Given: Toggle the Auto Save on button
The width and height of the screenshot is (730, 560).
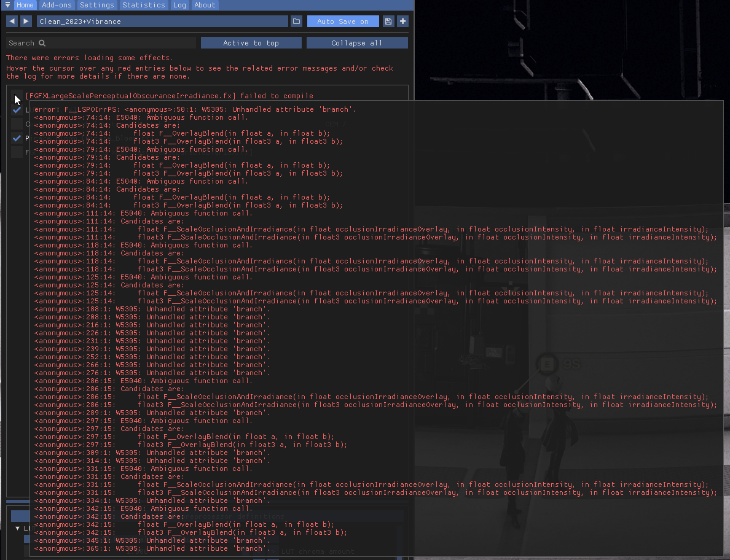Looking at the screenshot, I should (x=343, y=21).
